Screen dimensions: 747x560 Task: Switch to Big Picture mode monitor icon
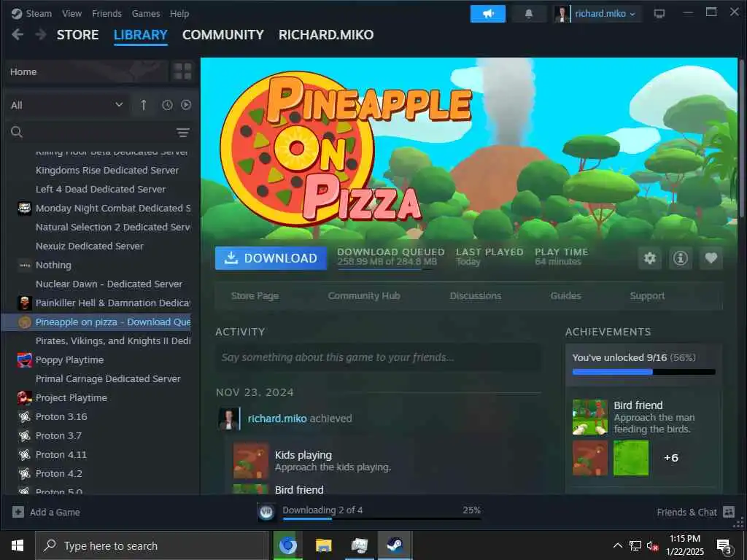[x=659, y=14]
